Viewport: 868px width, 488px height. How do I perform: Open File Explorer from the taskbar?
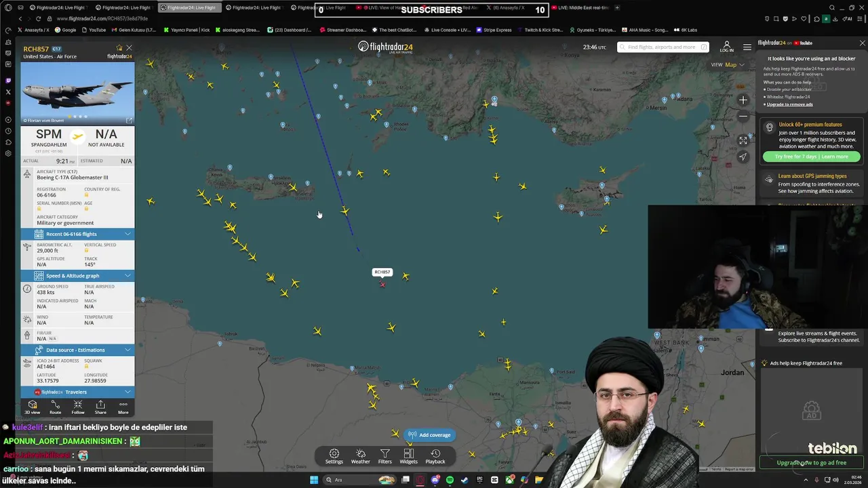tap(539, 480)
